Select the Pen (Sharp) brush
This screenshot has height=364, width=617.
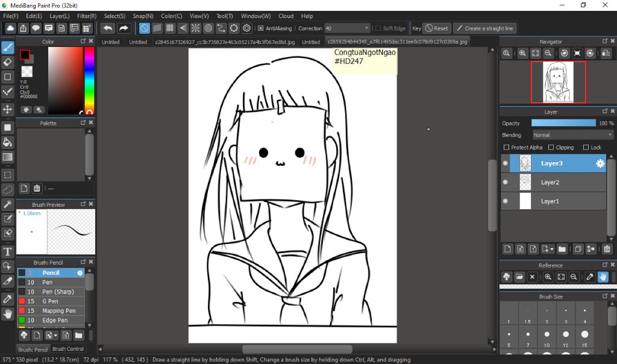click(51, 292)
